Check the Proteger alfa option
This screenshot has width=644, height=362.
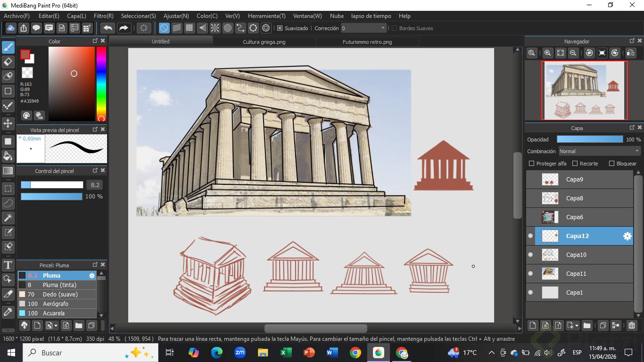click(x=532, y=164)
